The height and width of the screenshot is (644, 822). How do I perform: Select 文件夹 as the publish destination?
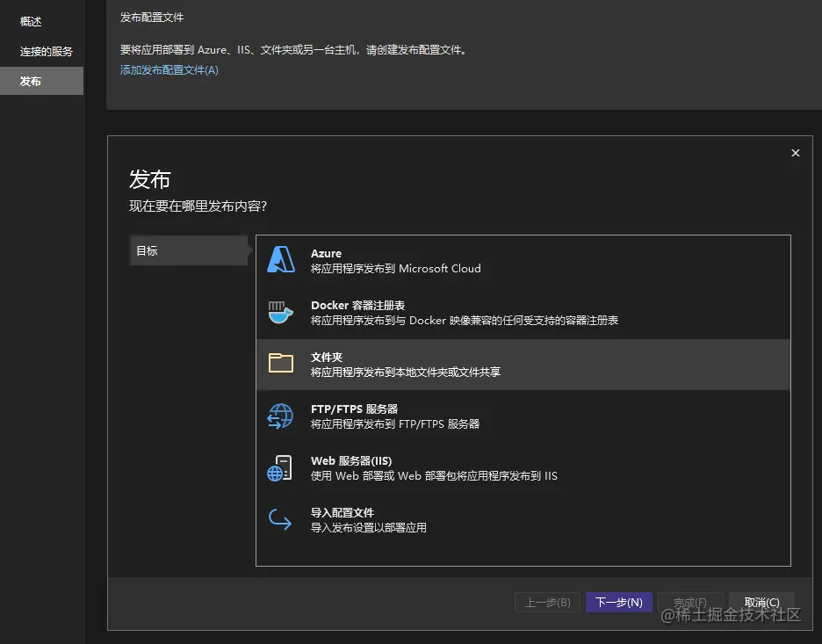(483, 363)
